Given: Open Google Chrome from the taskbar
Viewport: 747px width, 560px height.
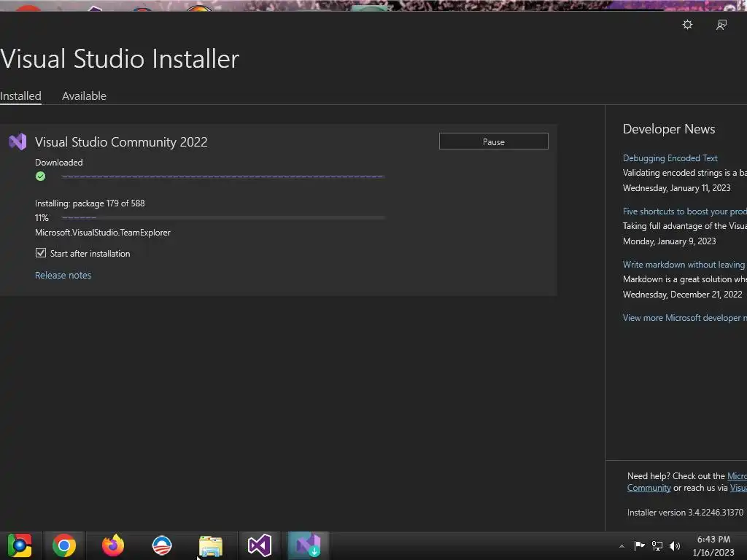Looking at the screenshot, I should [64, 545].
